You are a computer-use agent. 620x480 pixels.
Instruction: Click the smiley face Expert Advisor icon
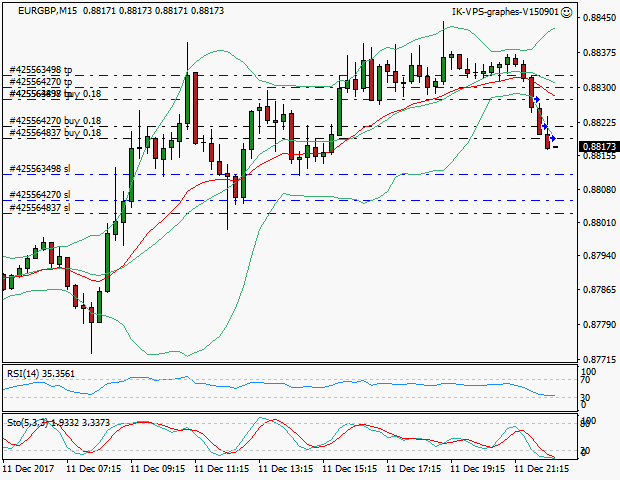pos(567,12)
